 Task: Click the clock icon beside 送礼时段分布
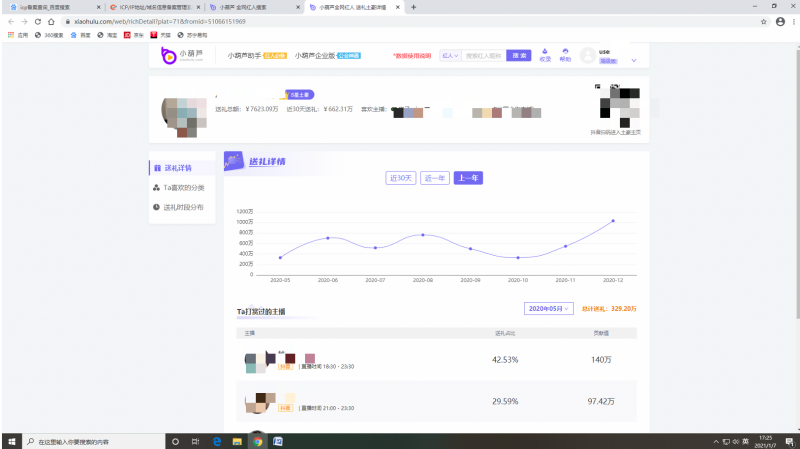(x=156, y=207)
